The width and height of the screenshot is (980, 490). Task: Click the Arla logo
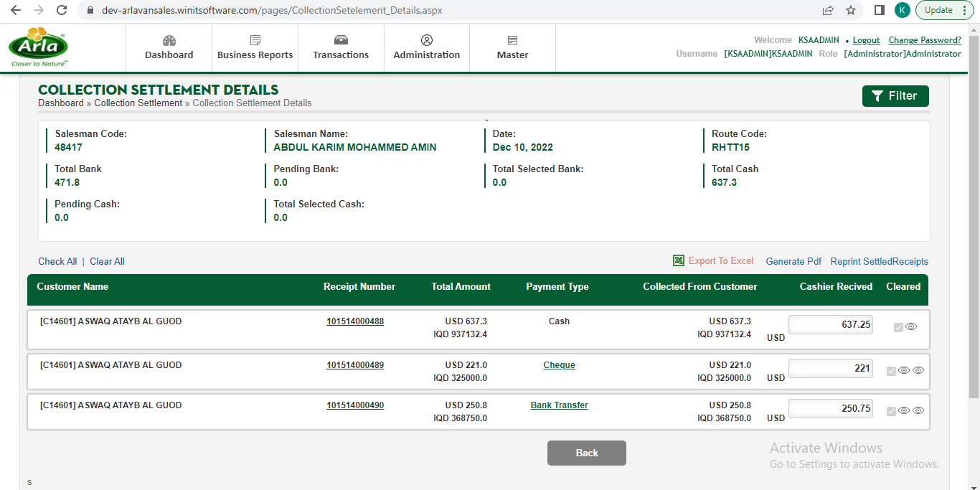(x=39, y=47)
